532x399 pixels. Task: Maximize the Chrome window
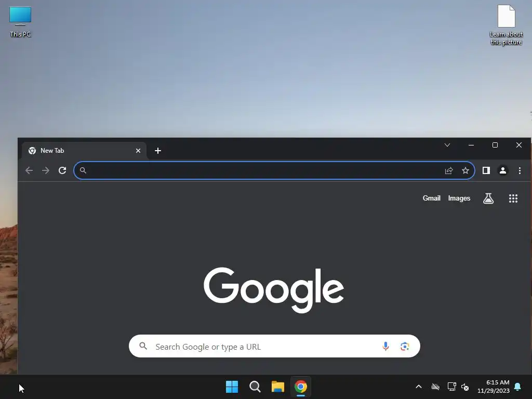tap(495, 145)
